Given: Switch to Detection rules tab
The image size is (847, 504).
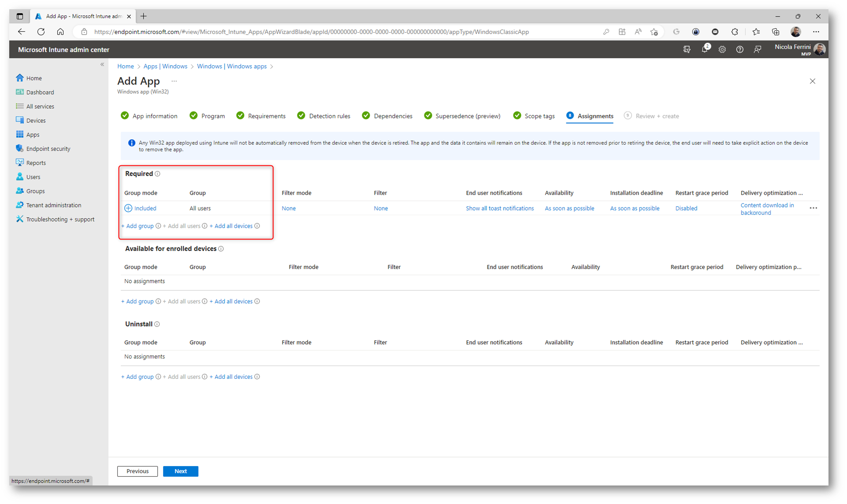Looking at the screenshot, I should [x=329, y=116].
